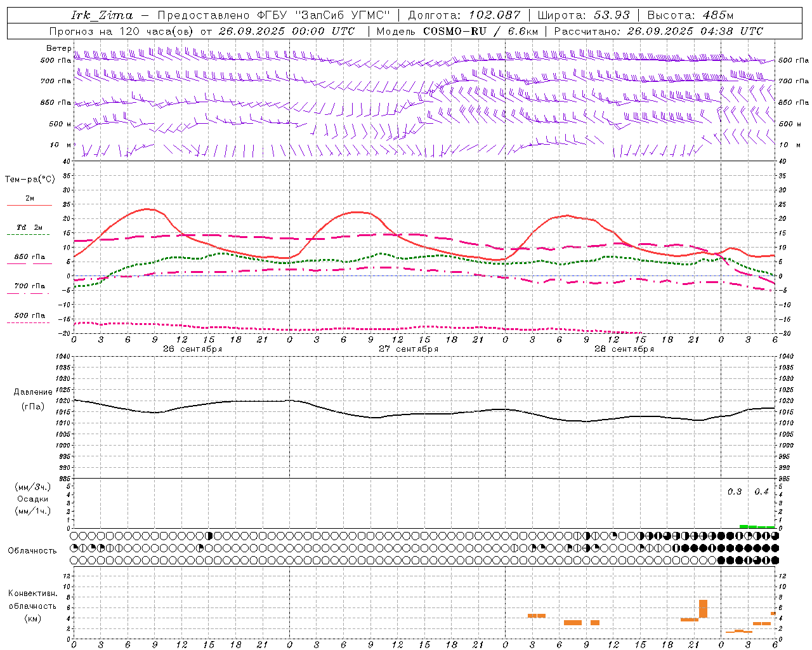Click the 500 гПа entry in temperature legend
The width and height of the screenshot is (812, 650).
pyautogui.click(x=30, y=315)
